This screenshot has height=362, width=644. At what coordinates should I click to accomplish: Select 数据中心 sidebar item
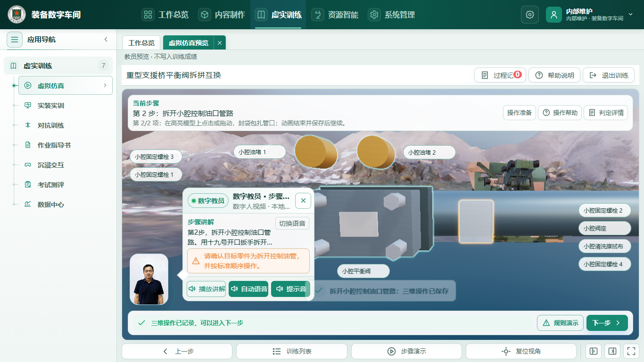pos(51,205)
